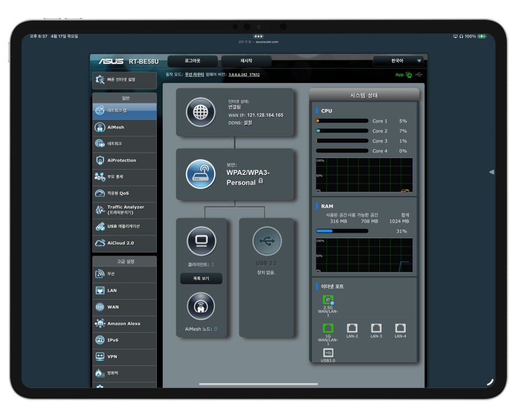Screen dimensions: 517x420
Task: Click the Core 4 0% usage text
Action: pos(403,151)
